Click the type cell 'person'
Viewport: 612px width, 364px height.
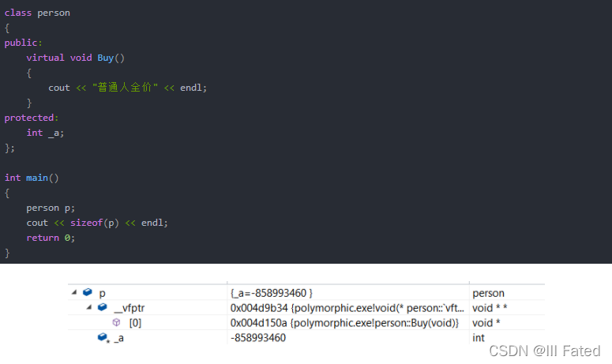coord(488,293)
